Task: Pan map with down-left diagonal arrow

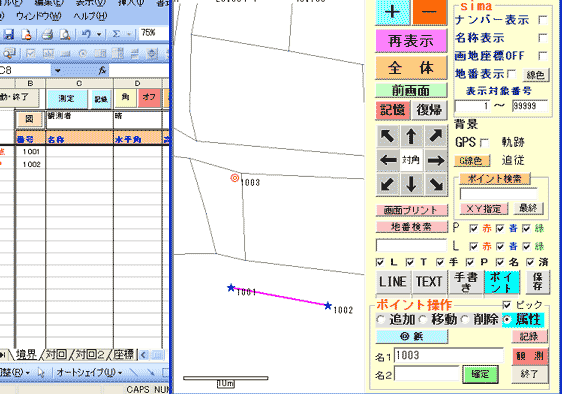Action: pyautogui.click(x=387, y=184)
